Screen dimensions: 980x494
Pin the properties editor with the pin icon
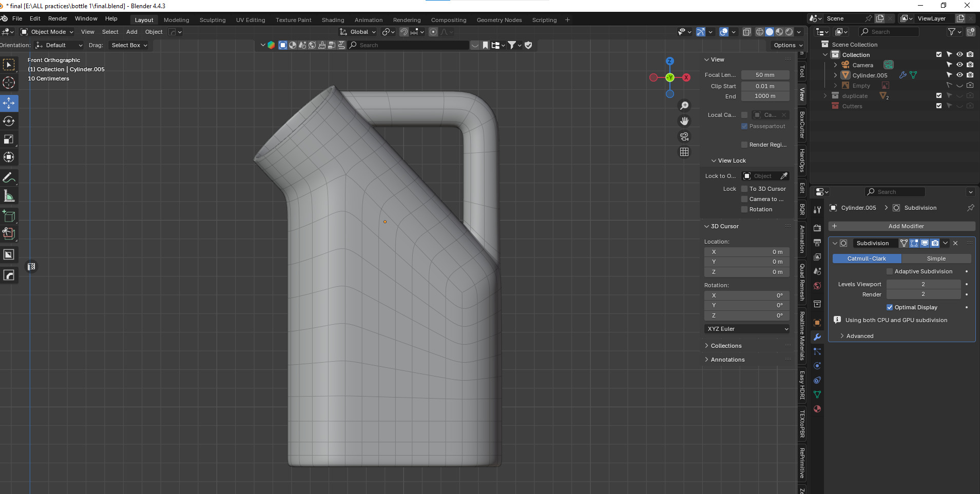(970, 208)
